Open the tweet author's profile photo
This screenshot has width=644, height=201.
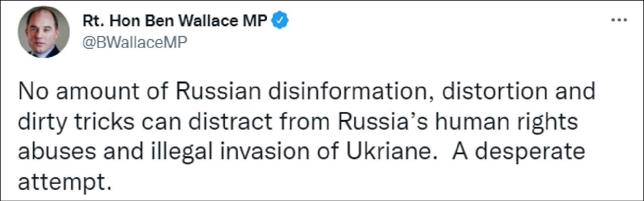tap(44, 32)
